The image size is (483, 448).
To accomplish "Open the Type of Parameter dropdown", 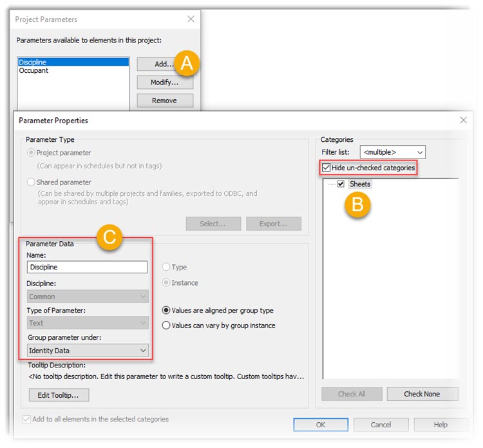I will click(x=88, y=323).
